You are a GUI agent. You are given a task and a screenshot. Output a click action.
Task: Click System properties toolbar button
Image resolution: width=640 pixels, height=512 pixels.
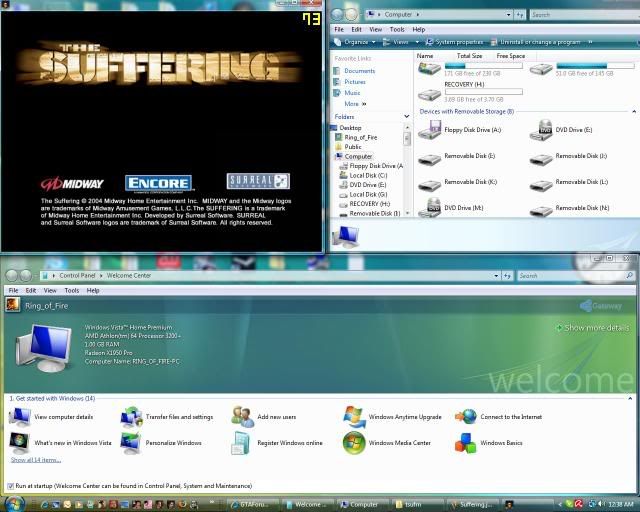456,42
